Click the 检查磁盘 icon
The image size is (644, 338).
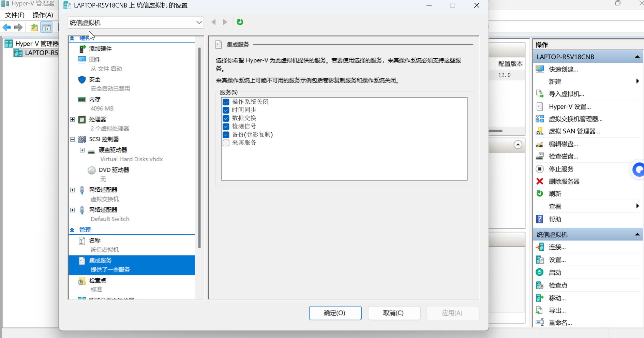(x=540, y=157)
